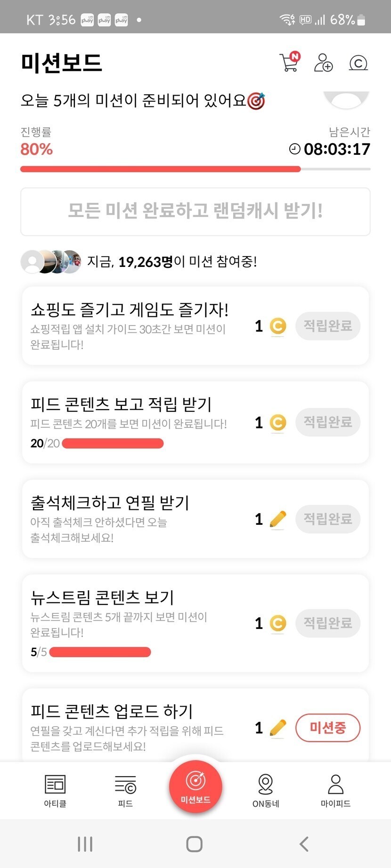Tap 적립완료 on the attendance check mission
Viewport: 391px width, 868px height.
(x=328, y=519)
